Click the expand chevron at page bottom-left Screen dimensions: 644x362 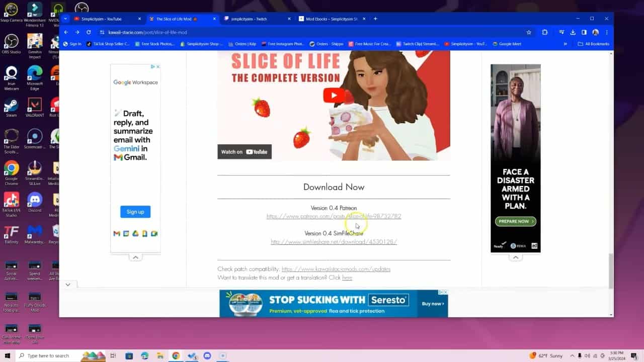point(68,285)
